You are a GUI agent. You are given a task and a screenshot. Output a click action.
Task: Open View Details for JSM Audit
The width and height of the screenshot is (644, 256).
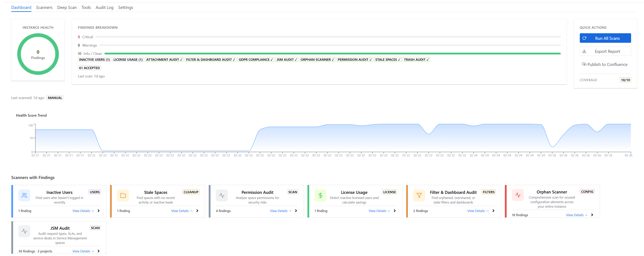click(x=83, y=251)
